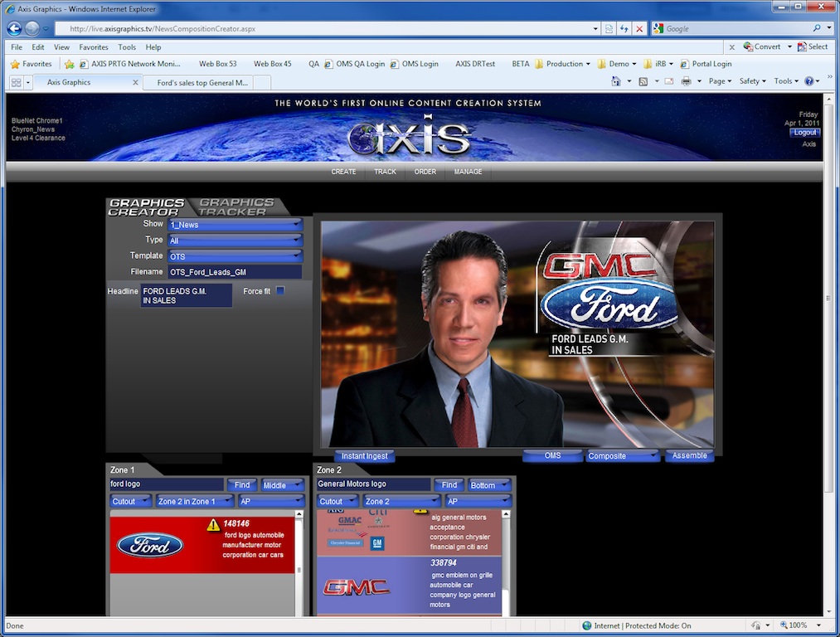Click the Headline text box

click(x=187, y=296)
